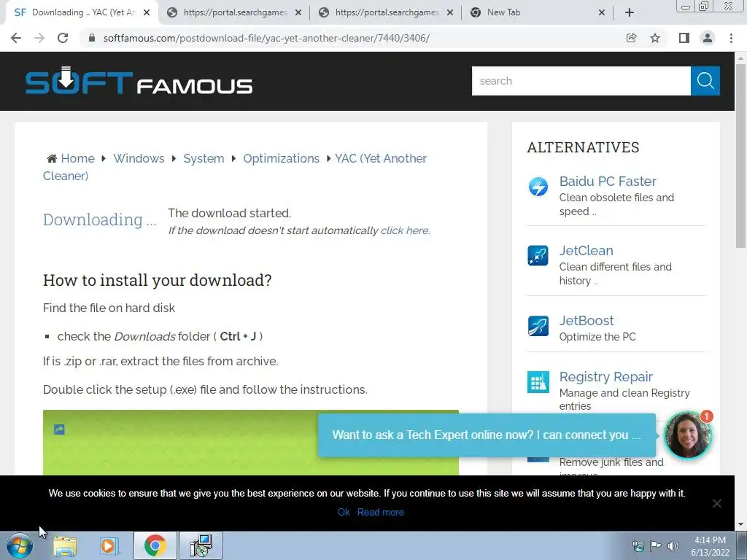
Task: Click the Baidu PC Faster icon
Action: coord(538,186)
